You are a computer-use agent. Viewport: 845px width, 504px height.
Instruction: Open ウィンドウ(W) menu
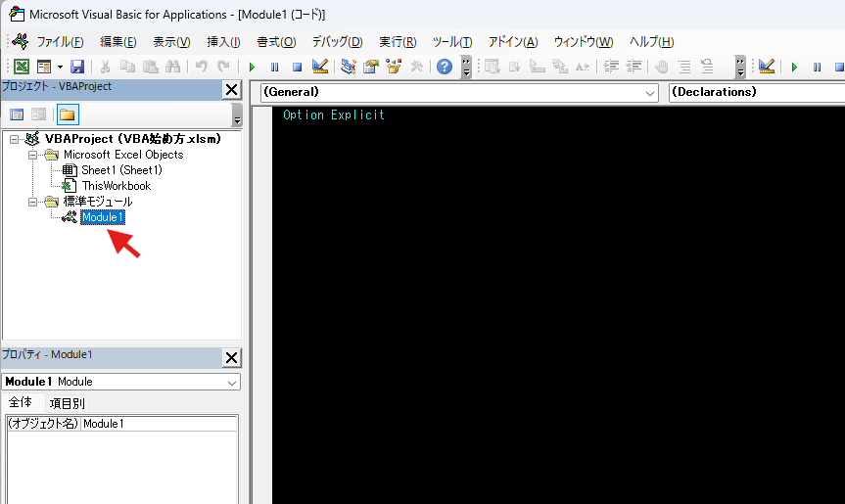pos(584,42)
